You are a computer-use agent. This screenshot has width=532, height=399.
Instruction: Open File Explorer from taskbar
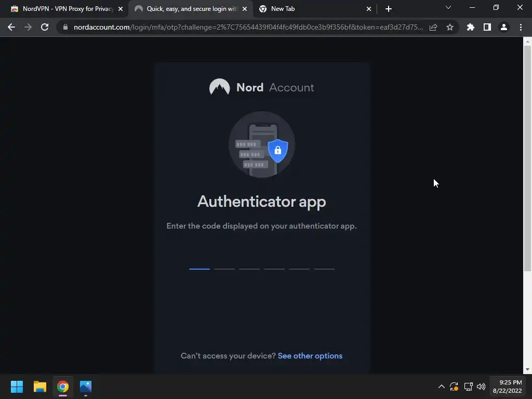[x=39, y=387]
